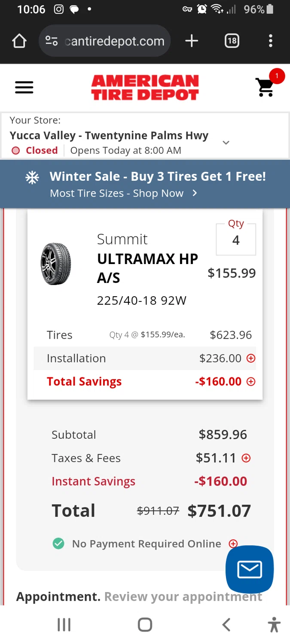The width and height of the screenshot is (290, 644).
Task: Expand the Your Store dropdown chevron
Action: click(226, 143)
